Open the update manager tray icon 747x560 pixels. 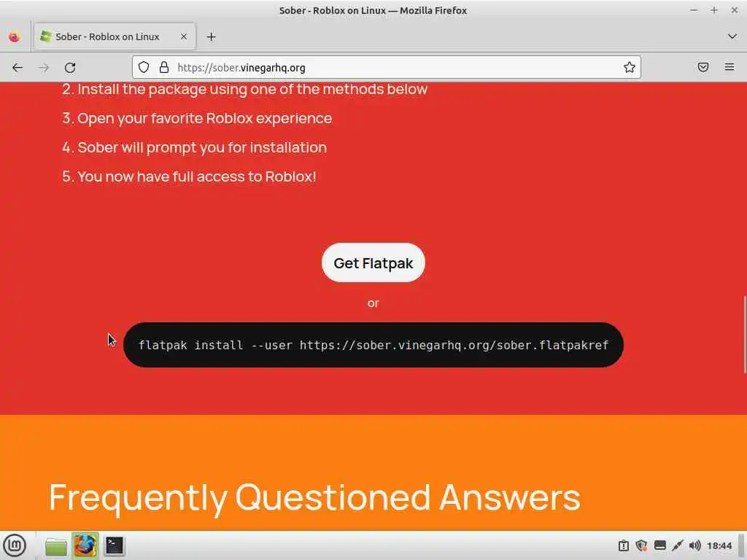[624, 545]
